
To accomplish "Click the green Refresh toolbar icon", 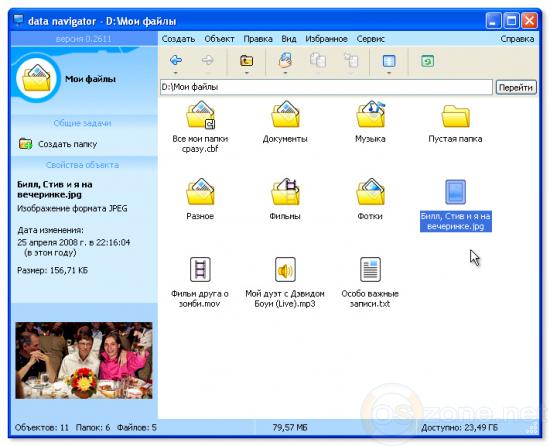I will click(427, 61).
